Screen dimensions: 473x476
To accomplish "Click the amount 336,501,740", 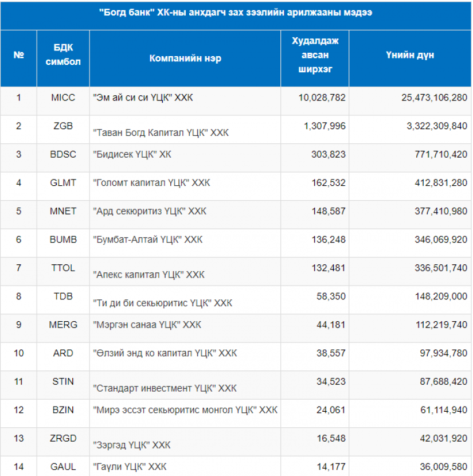I will [441, 268].
